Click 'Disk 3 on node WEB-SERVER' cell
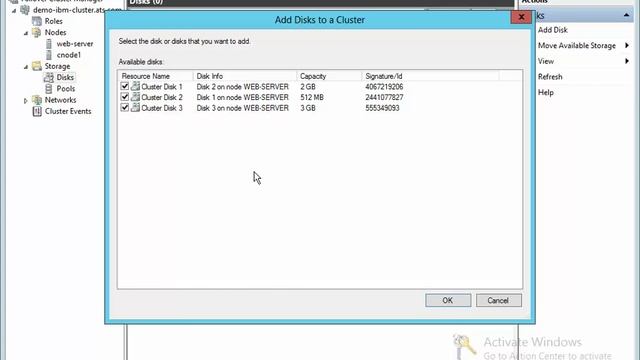The image size is (640, 360). tap(242, 108)
